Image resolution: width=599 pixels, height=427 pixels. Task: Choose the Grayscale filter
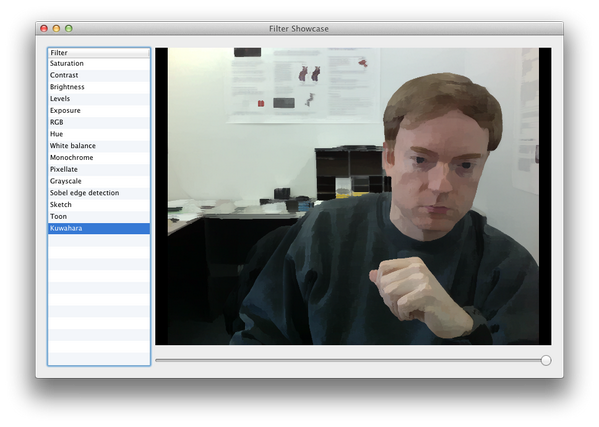pyautogui.click(x=99, y=181)
